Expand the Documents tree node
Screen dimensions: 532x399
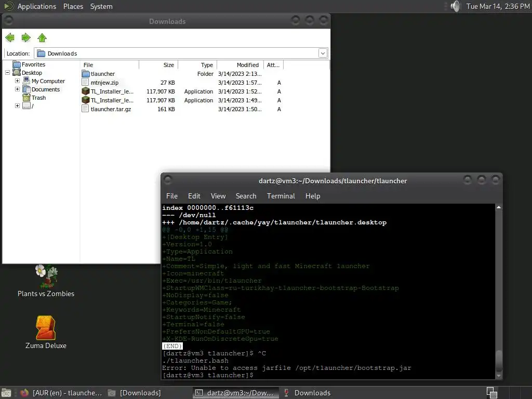click(x=17, y=89)
